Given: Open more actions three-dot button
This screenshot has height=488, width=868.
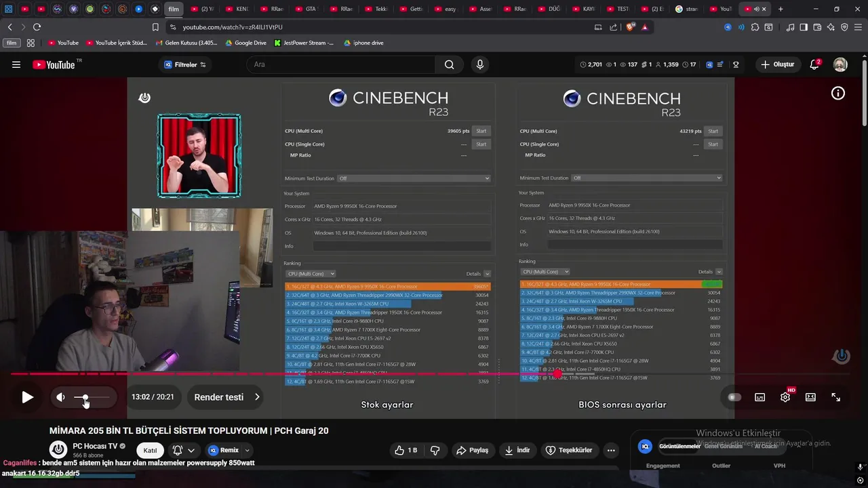Looking at the screenshot, I should [x=611, y=450].
